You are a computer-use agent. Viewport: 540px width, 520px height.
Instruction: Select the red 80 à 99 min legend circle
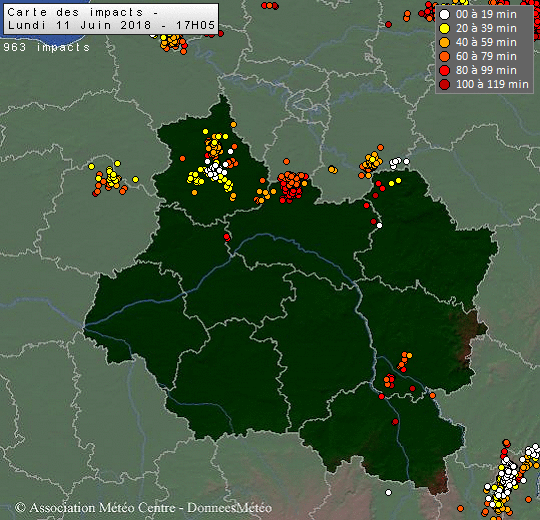tap(445, 70)
